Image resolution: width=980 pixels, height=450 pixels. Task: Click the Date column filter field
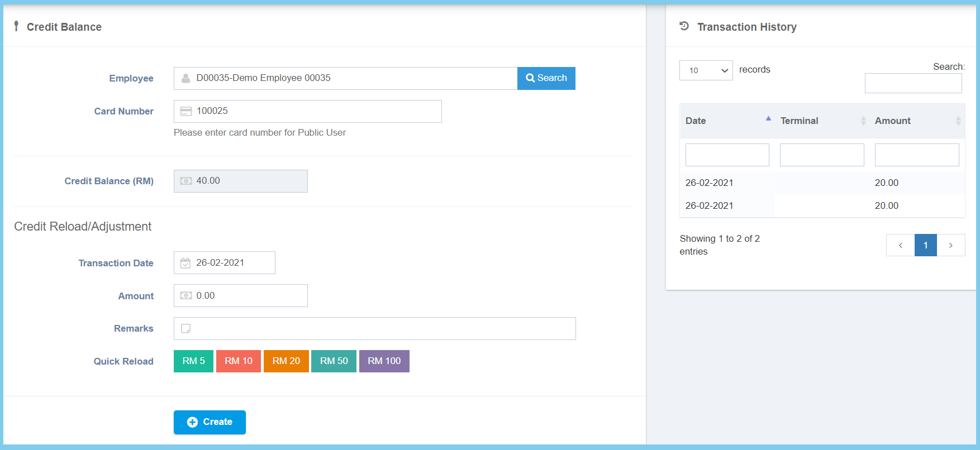pos(727,155)
